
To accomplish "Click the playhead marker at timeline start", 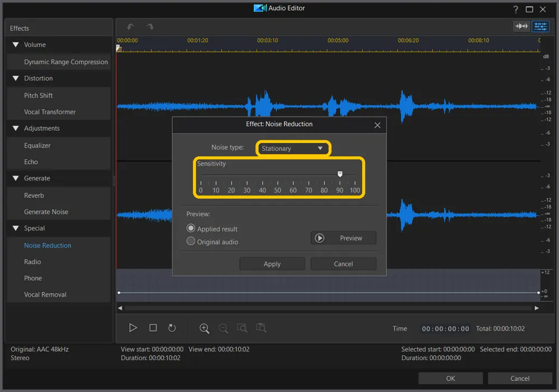I will [x=119, y=49].
